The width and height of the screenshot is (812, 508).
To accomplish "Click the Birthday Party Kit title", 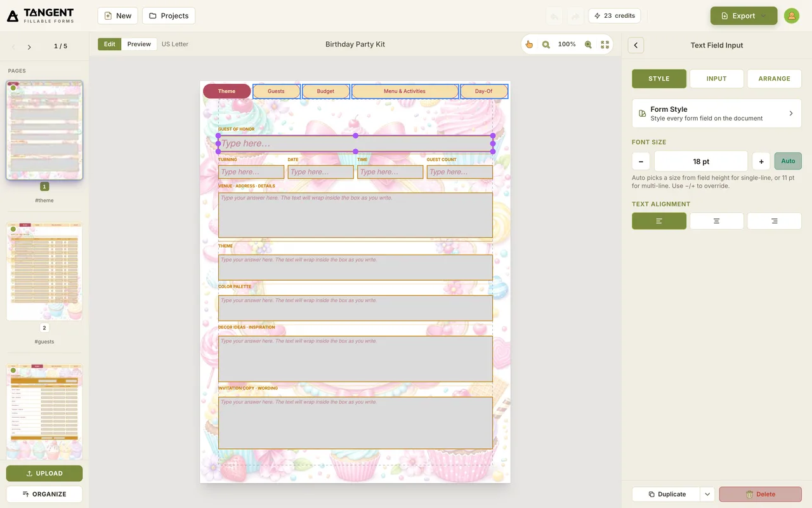I will pos(355,44).
